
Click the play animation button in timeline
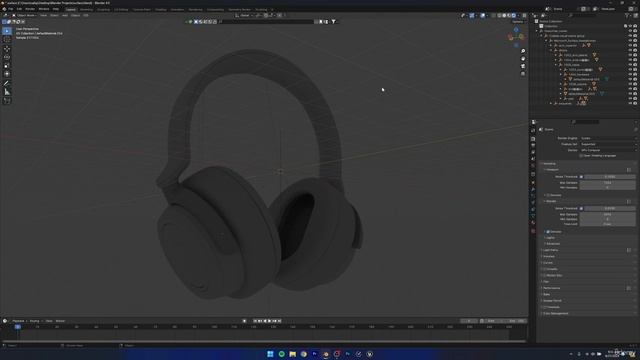coord(270,321)
